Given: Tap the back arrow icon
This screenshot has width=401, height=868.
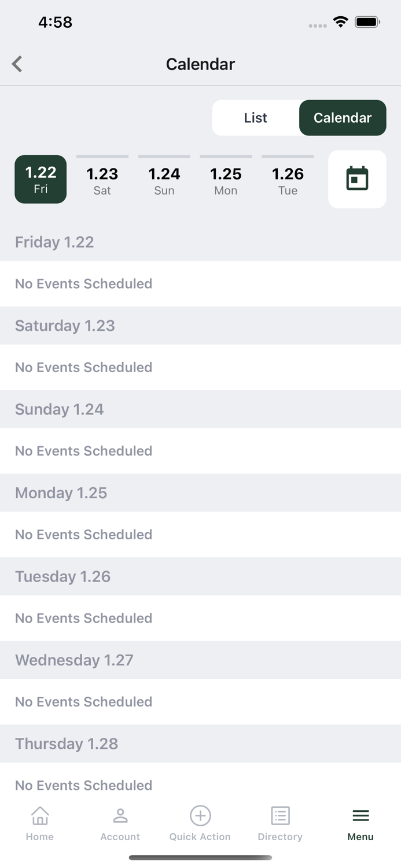Looking at the screenshot, I should point(17,64).
